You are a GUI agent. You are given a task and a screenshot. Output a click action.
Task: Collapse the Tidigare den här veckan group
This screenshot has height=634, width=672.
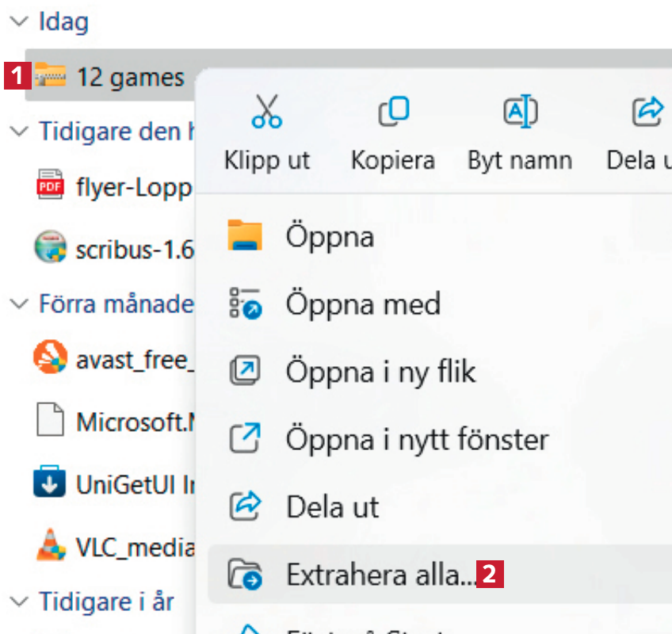17,131
